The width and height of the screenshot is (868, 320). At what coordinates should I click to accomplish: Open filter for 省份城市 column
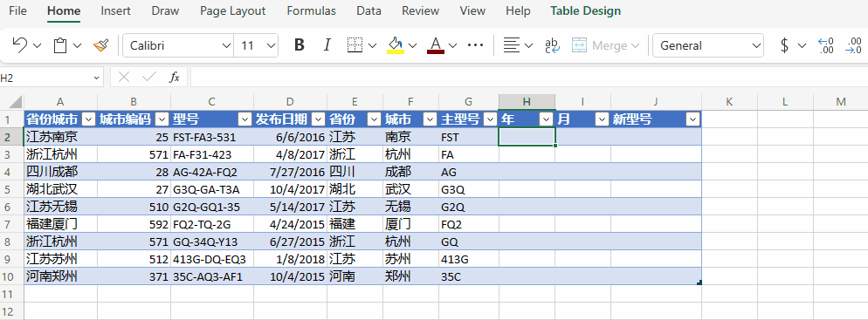[89, 119]
